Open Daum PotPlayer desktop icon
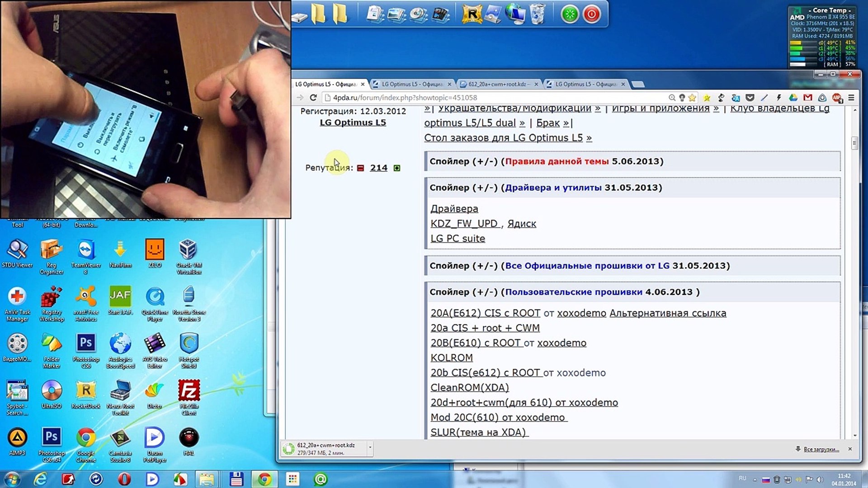The image size is (868, 488). [x=155, y=445]
